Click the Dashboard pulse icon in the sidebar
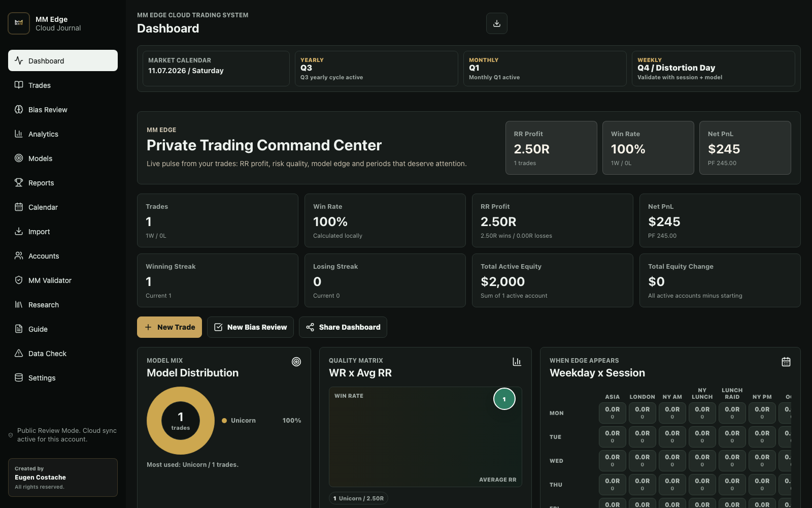The height and width of the screenshot is (508, 812). point(19,60)
